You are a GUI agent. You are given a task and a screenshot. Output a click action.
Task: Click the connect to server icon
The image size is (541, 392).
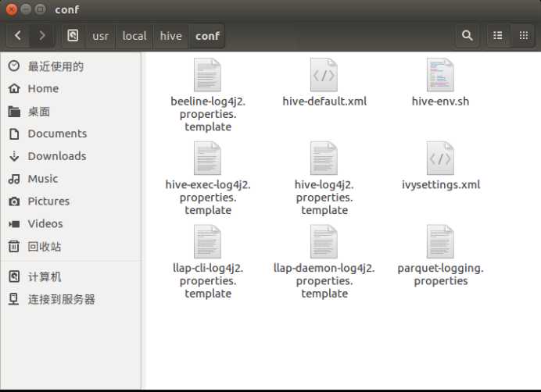point(14,299)
